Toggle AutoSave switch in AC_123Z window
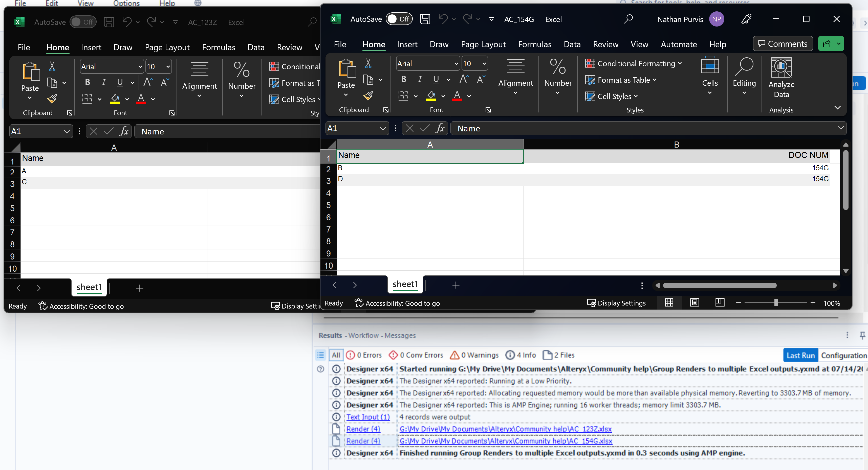The height and width of the screenshot is (470, 868). [x=82, y=22]
